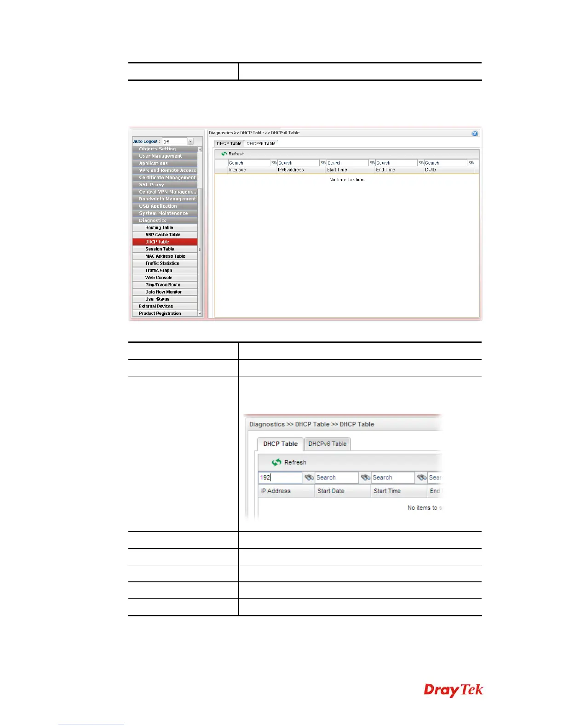
Task: Open Product Registration in sidebar
Action: [x=165, y=313]
